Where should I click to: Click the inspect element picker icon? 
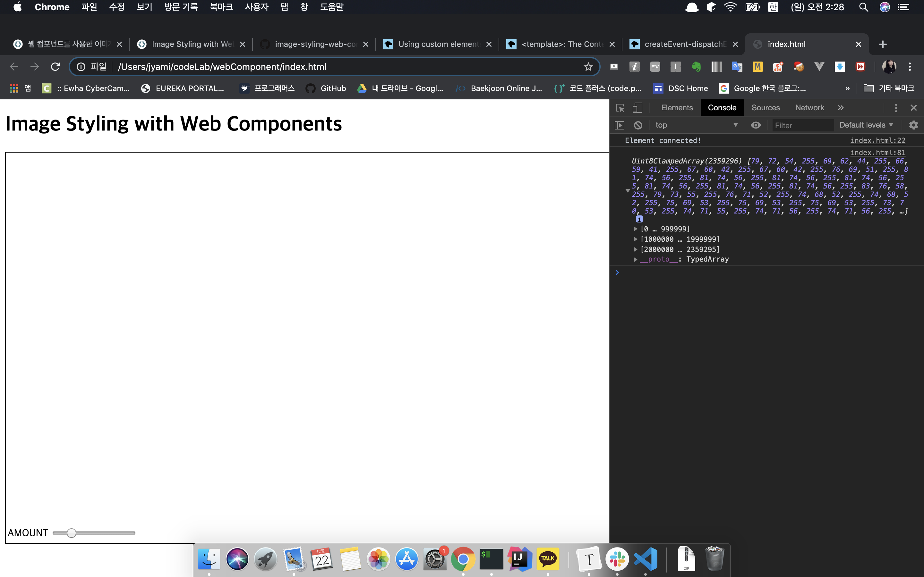(620, 108)
